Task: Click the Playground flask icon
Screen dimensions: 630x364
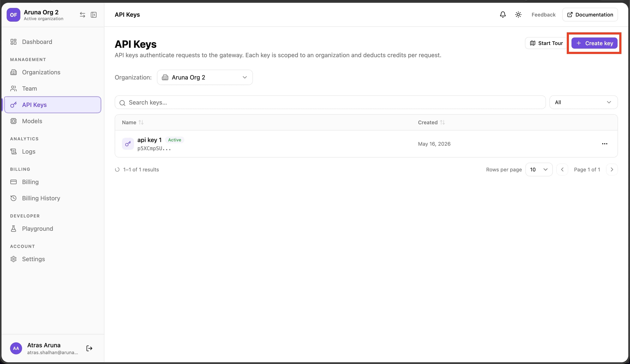Action: coord(14,229)
